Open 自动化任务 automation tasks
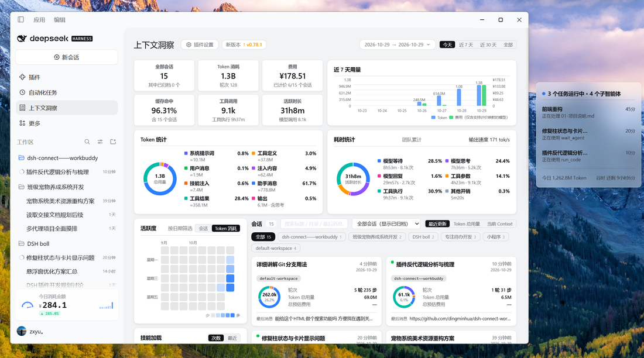 pyautogui.click(x=67, y=92)
